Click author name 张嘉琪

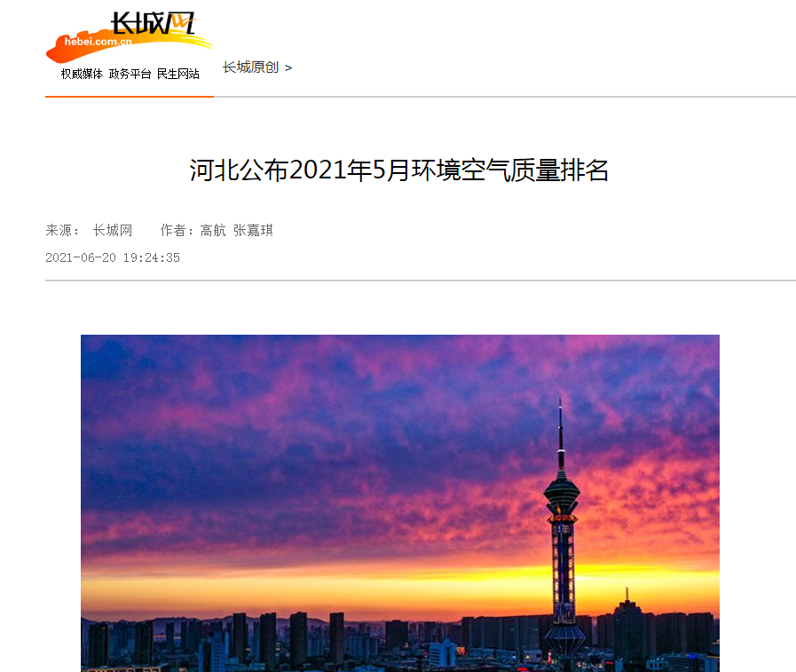(x=253, y=231)
